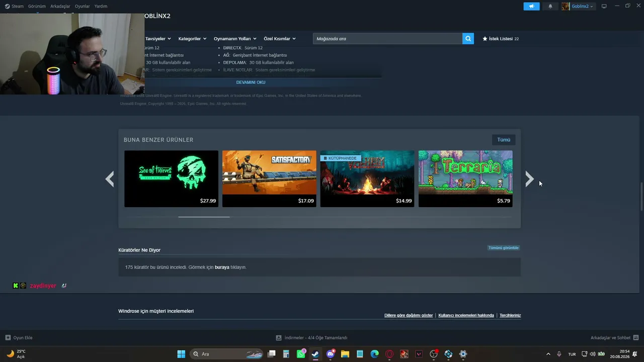This screenshot has width=644, height=362.
Task: Open the Terraria game card
Action: 465,179
